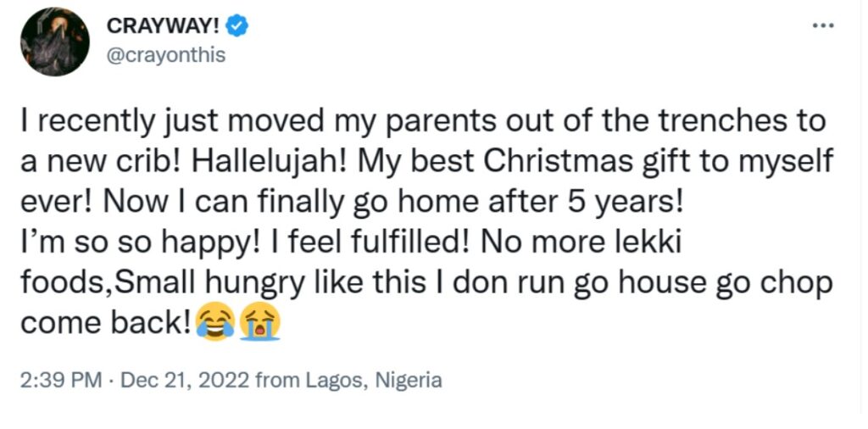Click the loudly crying emoji

coord(259,324)
